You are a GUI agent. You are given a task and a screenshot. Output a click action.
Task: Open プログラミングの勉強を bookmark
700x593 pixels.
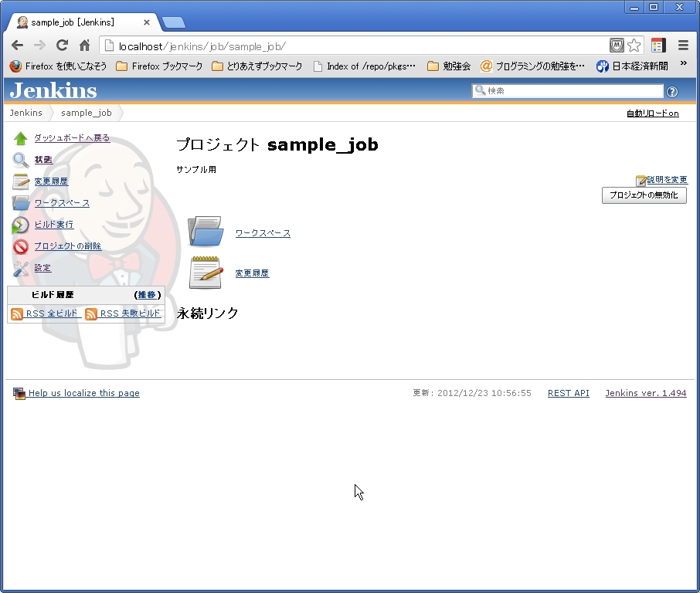(532, 66)
